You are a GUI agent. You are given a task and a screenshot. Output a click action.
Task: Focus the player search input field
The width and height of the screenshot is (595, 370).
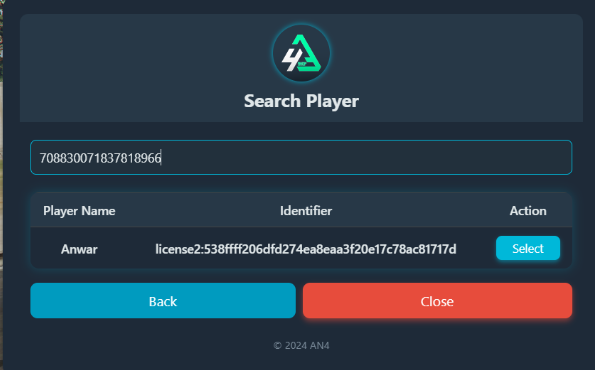click(301, 157)
